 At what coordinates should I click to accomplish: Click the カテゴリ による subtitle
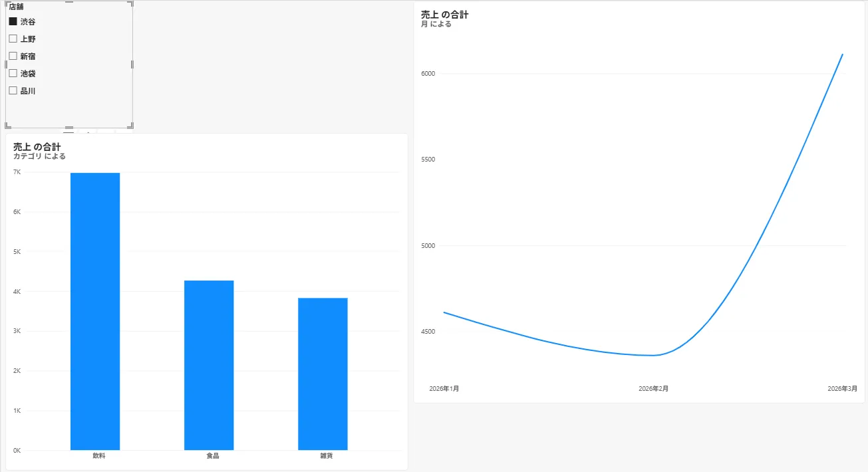click(39, 156)
